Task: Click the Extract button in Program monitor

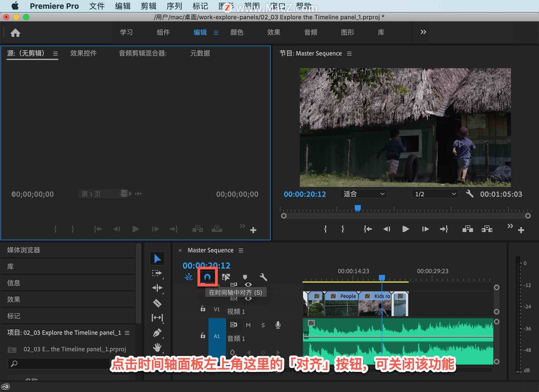Action: (487, 229)
